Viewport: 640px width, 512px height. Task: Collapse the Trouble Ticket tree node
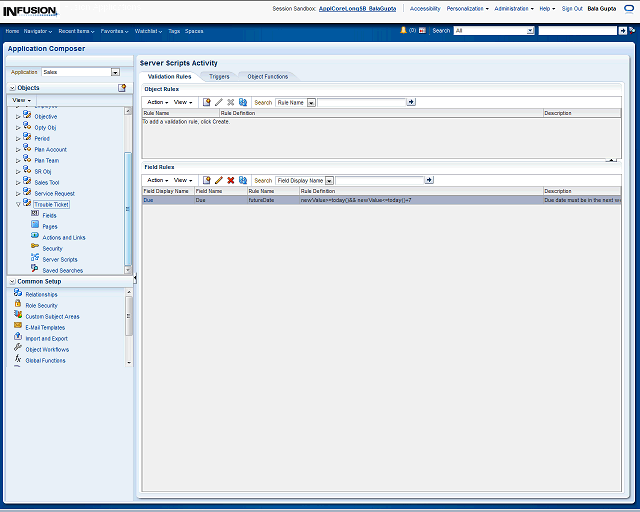click(x=17, y=204)
